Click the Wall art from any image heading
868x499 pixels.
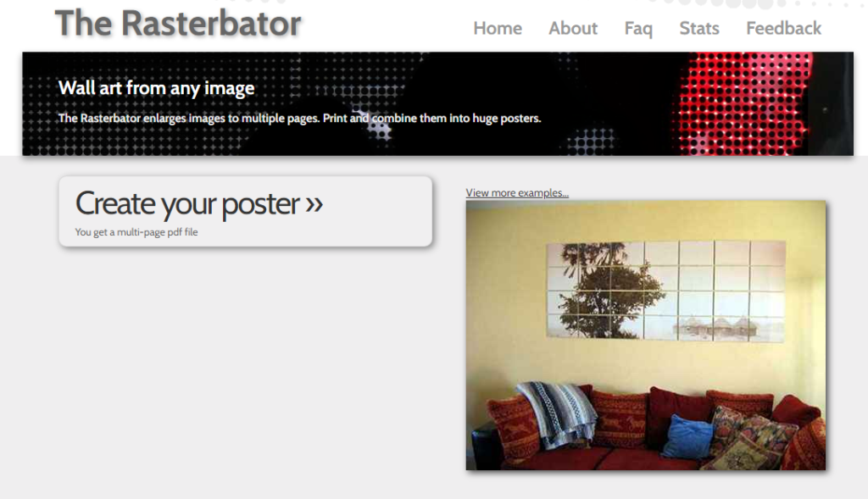156,88
